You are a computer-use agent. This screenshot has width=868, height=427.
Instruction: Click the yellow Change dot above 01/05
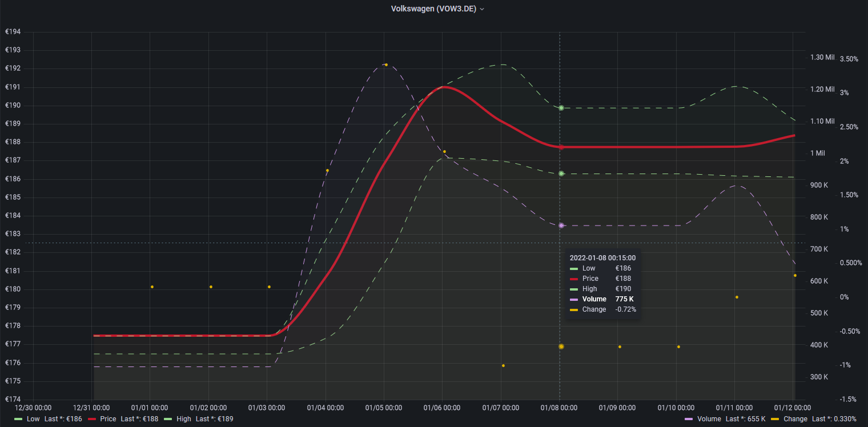click(x=386, y=65)
